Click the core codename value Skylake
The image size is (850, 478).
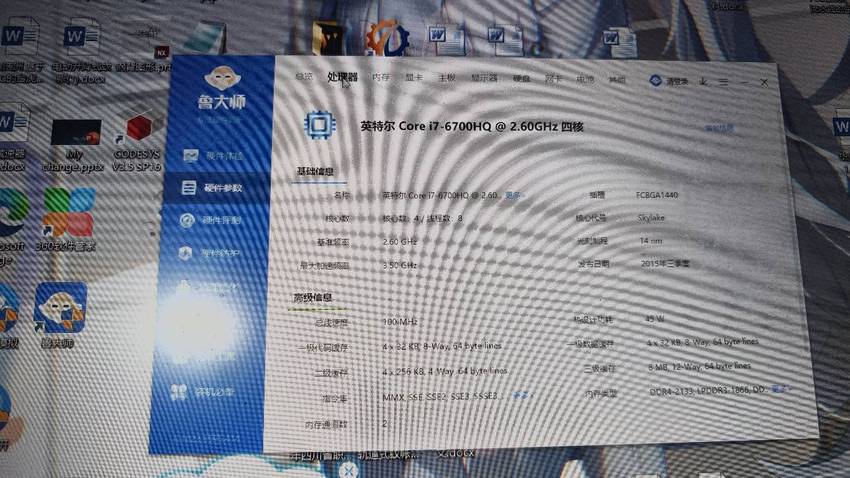(651, 218)
